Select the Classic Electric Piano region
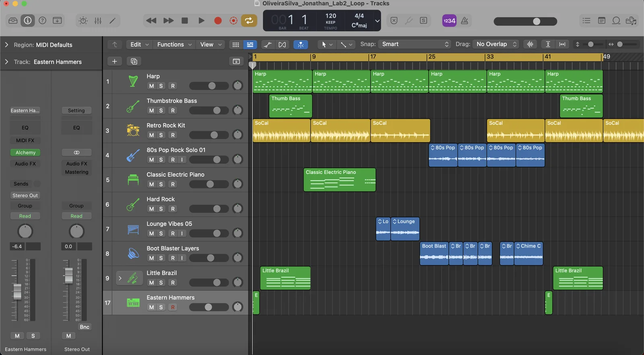Viewport: 644px width, 355px height. (339, 180)
